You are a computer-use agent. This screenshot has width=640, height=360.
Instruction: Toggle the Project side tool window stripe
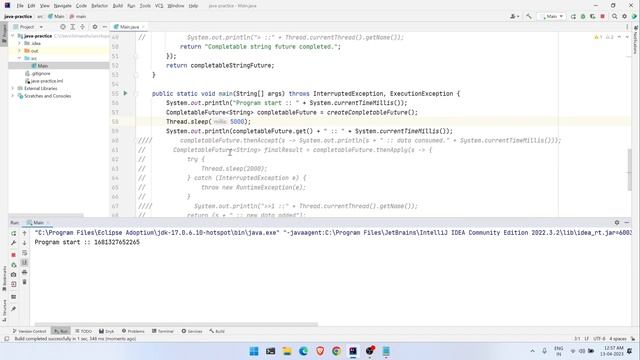point(4,35)
